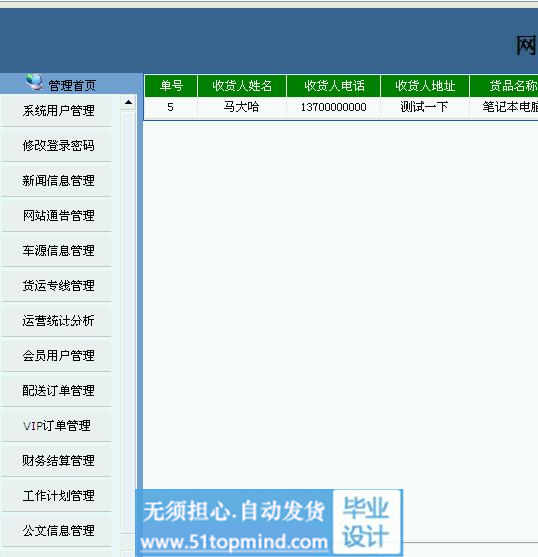
Task: Click the 收货人姓名 column header
Action: click(x=242, y=86)
